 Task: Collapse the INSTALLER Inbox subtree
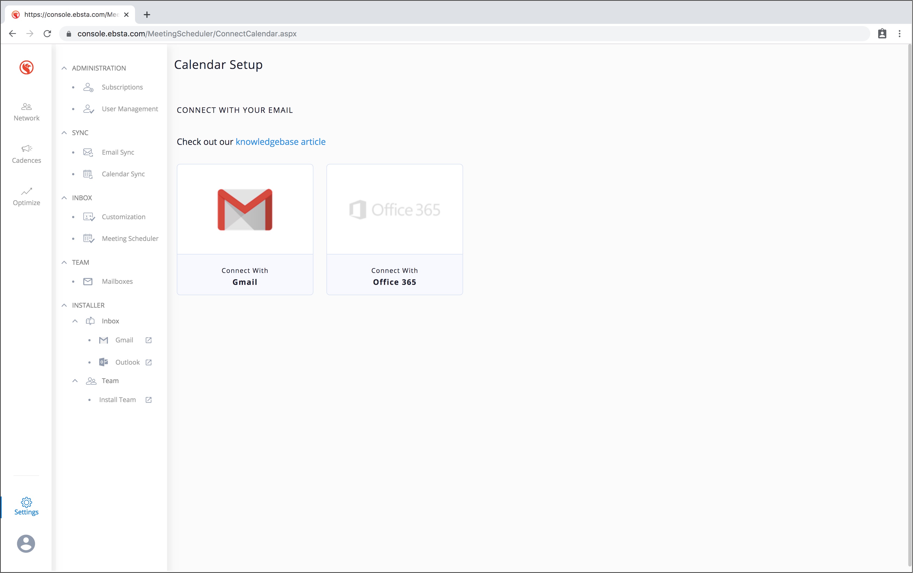tap(75, 321)
